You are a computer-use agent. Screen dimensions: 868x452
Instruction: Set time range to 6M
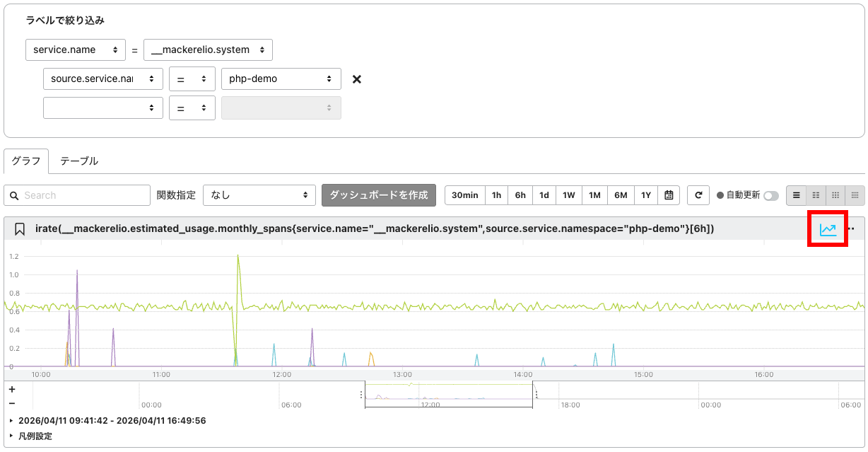[621, 195]
